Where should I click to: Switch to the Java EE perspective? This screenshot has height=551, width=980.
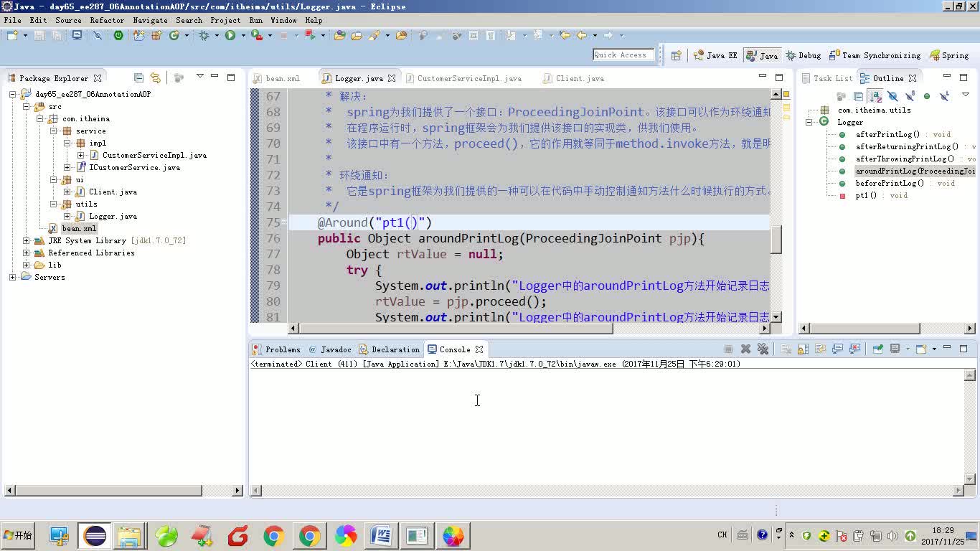tap(715, 55)
